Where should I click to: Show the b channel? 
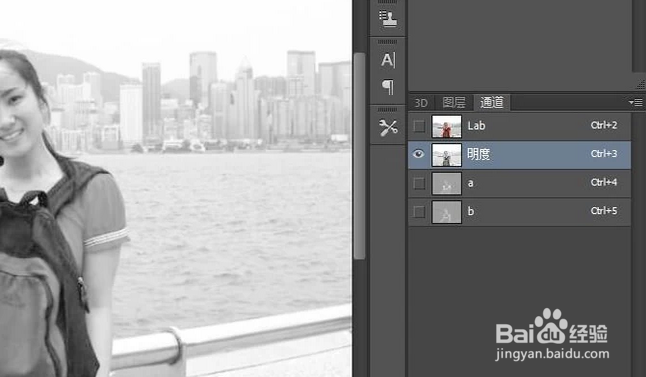[x=419, y=212]
